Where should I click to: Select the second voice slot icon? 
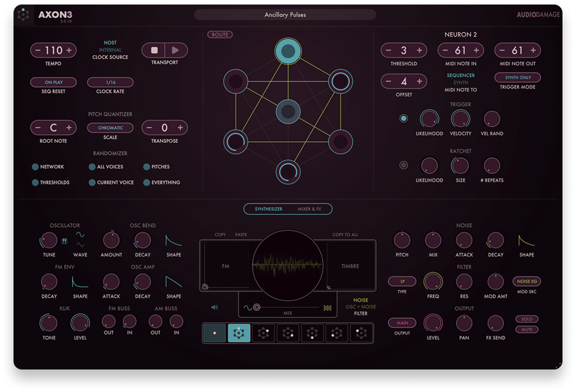[x=239, y=333]
